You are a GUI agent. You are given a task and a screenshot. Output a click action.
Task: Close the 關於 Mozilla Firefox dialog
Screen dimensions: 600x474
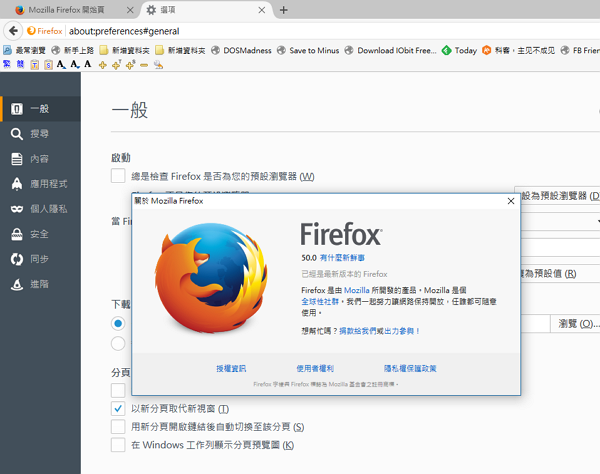[511, 201]
